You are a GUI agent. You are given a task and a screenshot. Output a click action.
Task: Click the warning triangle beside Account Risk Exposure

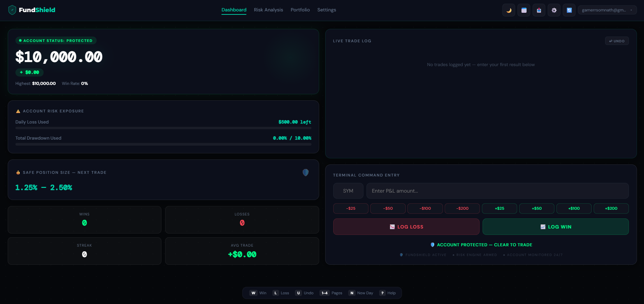(x=17, y=111)
